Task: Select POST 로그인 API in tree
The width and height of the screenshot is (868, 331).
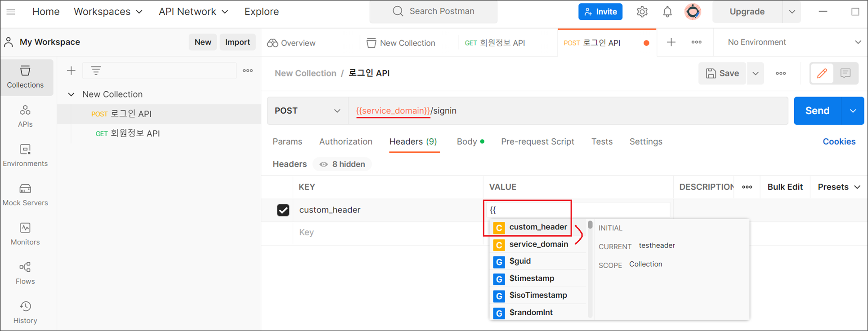Action: pyautogui.click(x=159, y=114)
